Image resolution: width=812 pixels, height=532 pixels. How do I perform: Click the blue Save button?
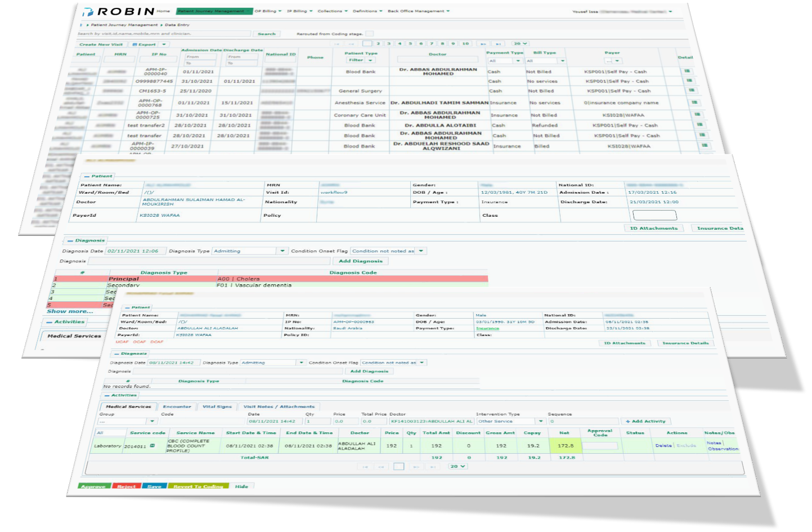tap(154, 486)
